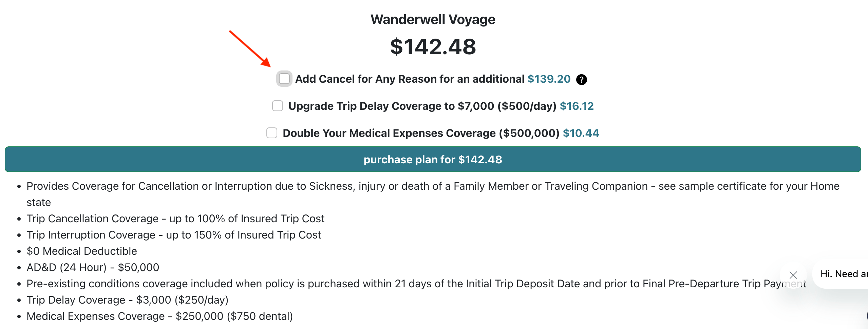Click the $16.12 trip delay upgrade price
868x329 pixels.
[x=576, y=106]
